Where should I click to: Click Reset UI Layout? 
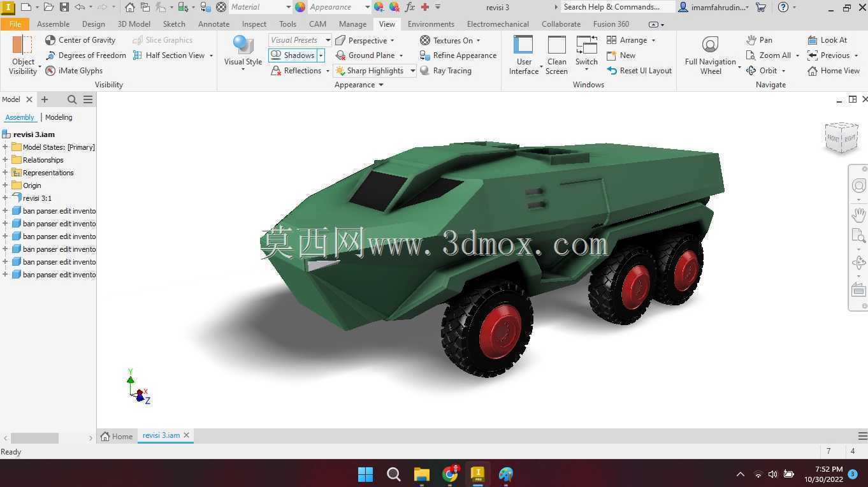639,71
